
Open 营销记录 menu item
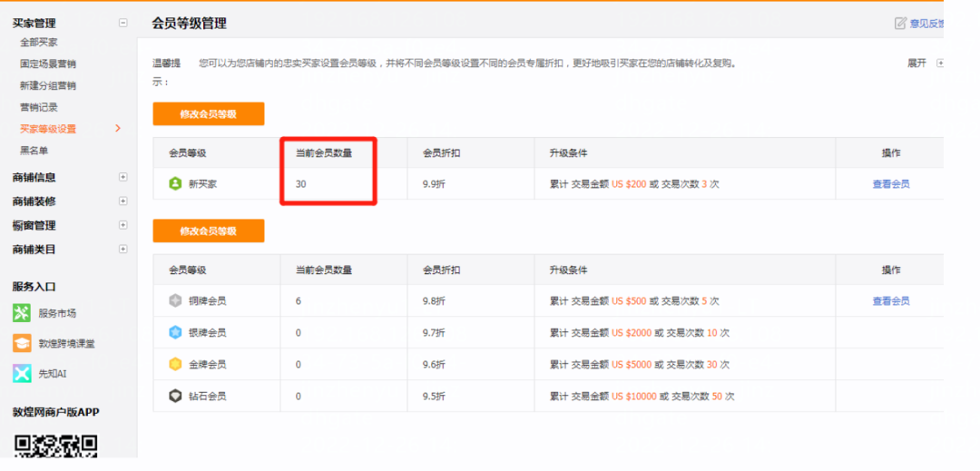click(39, 107)
